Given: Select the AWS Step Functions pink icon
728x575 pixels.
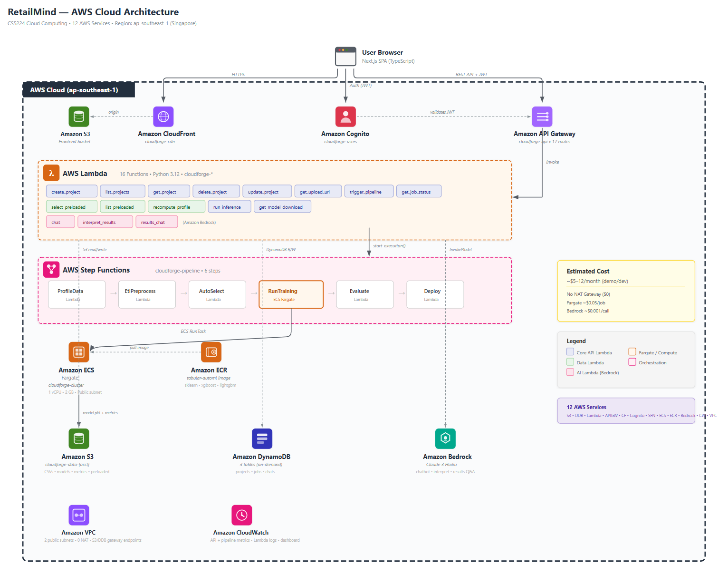Looking at the screenshot, I should 51,270.
